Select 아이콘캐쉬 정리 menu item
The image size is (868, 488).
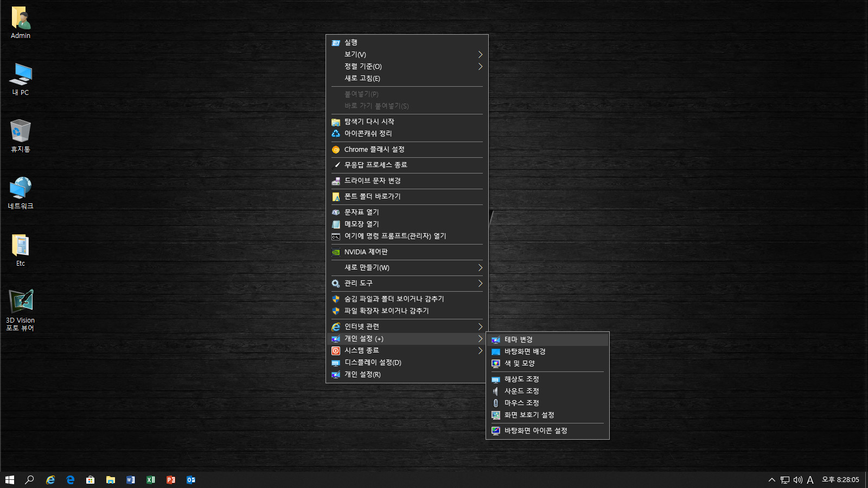point(407,133)
